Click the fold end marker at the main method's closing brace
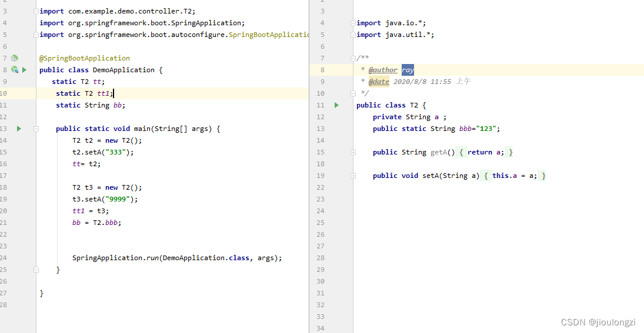 36,270
